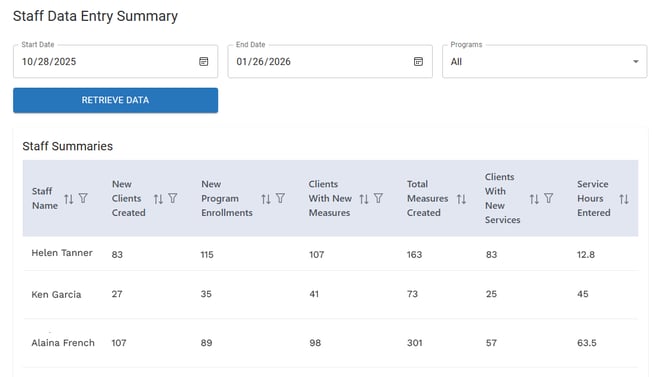670x377 pixels.
Task: Click Ken Garcia's 41 new measures cell
Action: [314, 294]
